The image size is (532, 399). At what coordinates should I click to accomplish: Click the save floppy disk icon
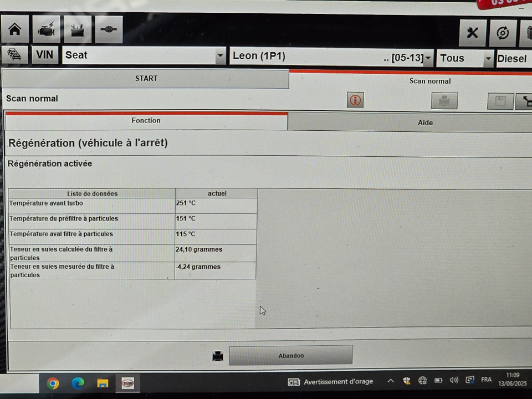(x=500, y=101)
